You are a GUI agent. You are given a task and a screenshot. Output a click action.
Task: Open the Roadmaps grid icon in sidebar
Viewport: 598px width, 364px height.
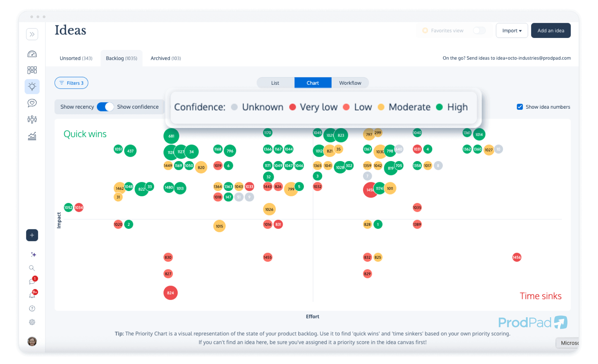pos(32,70)
